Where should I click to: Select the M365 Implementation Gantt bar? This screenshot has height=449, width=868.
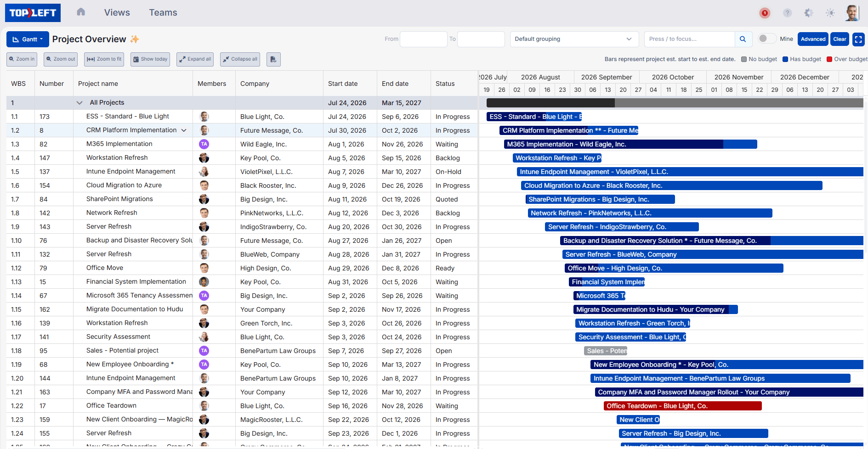tap(630, 144)
